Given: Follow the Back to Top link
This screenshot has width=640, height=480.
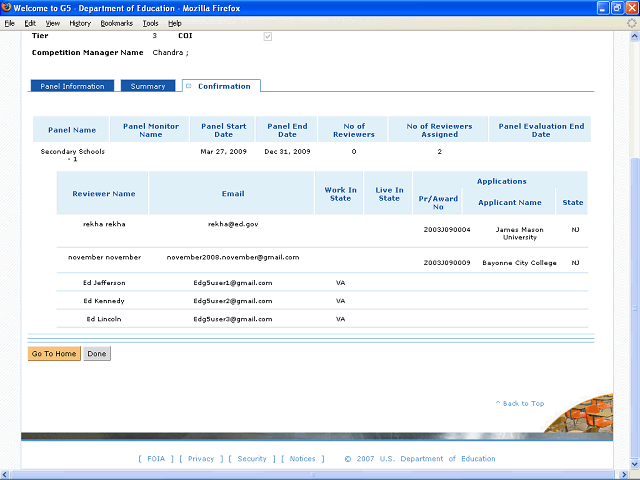Looking at the screenshot, I should click(x=520, y=403).
